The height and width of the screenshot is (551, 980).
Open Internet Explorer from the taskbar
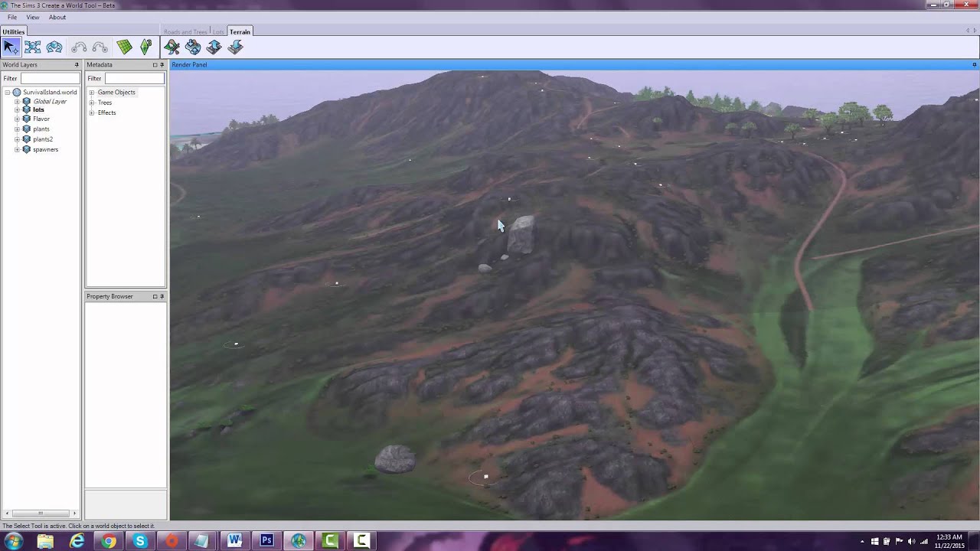77,541
